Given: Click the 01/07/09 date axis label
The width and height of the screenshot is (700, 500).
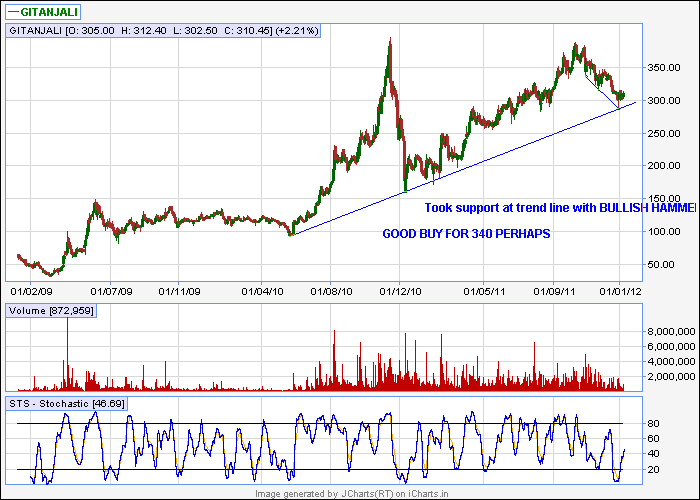Looking at the screenshot, I should click(111, 292).
